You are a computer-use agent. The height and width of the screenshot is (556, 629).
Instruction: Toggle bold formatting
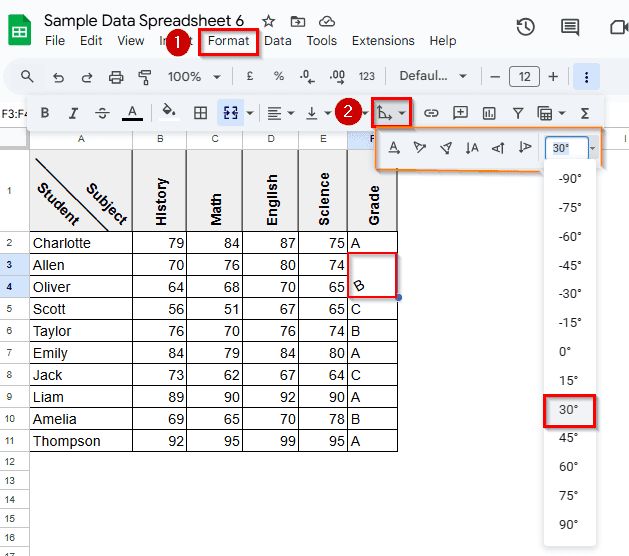(x=45, y=113)
